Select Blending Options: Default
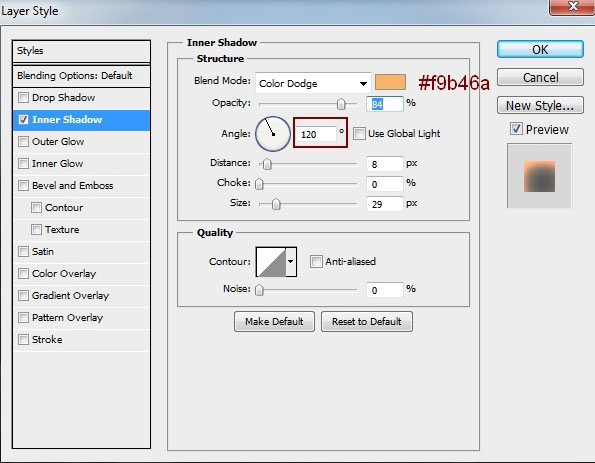Viewport: 595px width, 463px height. (82, 76)
